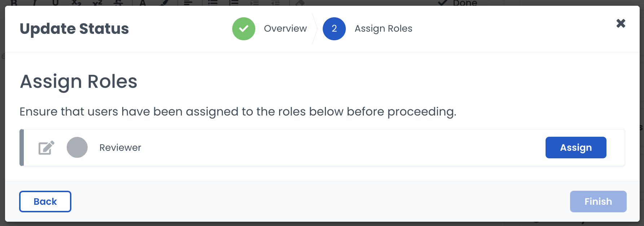Select the Assign Roles step label
The image size is (644, 226).
[383, 29]
